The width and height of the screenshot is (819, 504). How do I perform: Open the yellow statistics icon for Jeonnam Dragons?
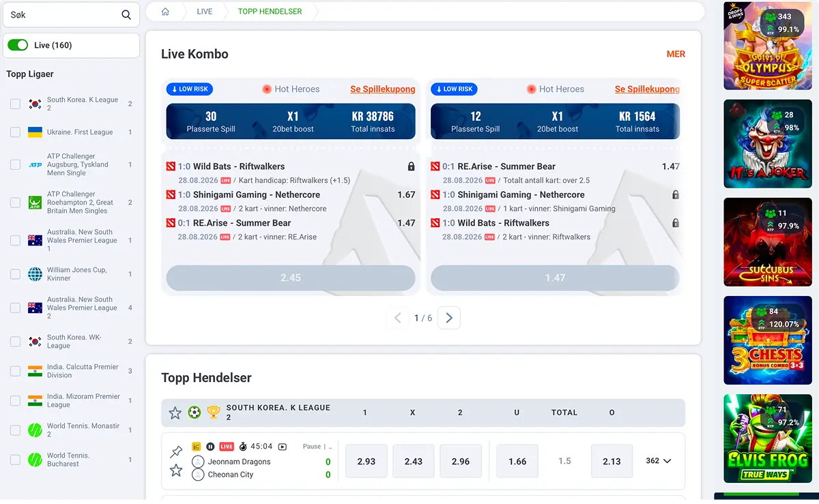click(197, 447)
